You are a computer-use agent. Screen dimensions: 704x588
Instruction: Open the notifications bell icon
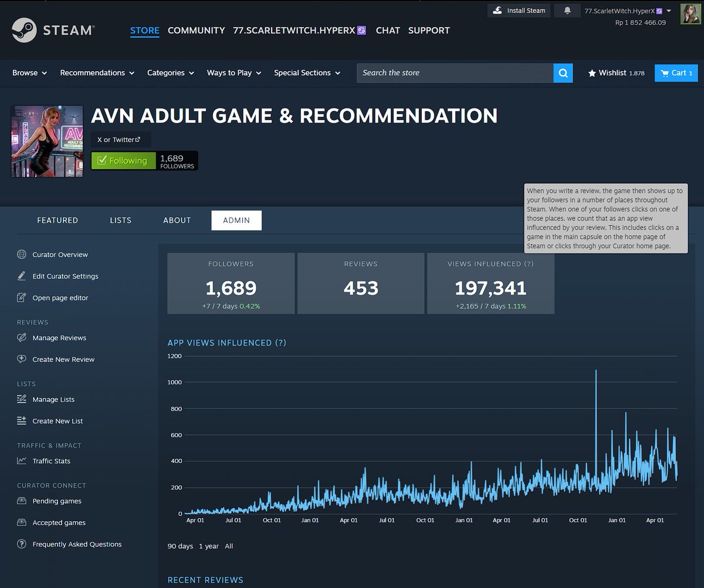click(x=567, y=11)
